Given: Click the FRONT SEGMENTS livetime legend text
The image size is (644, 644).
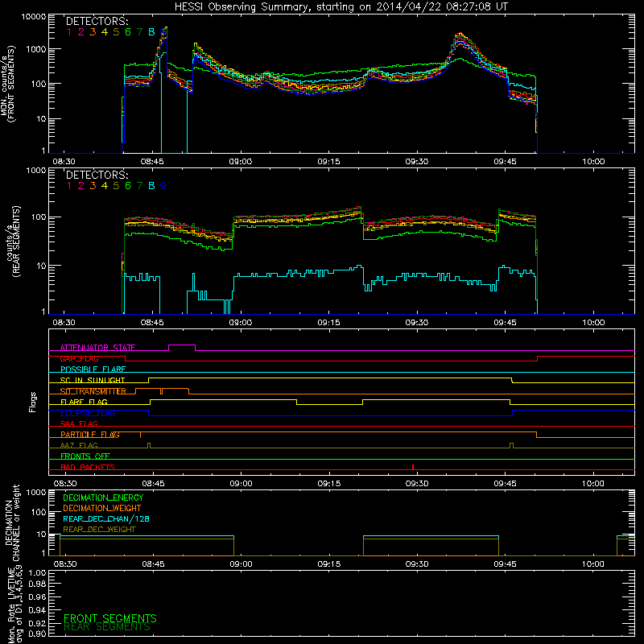Looking at the screenshot, I should 110,618.
